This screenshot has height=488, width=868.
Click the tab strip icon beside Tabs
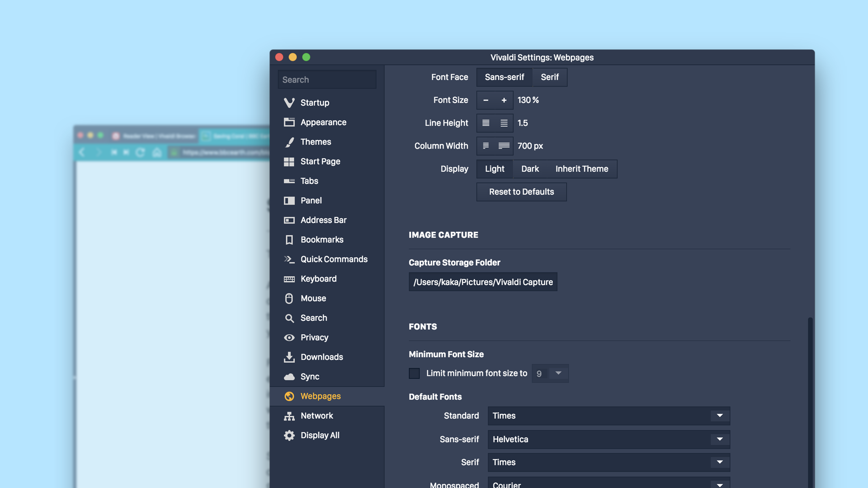click(x=289, y=181)
